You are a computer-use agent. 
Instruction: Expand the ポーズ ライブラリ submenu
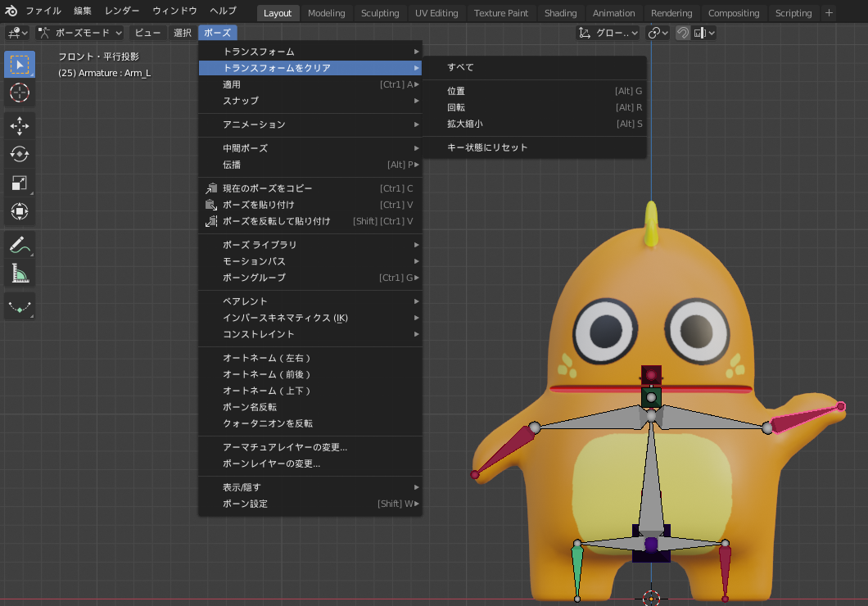[x=310, y=245]
